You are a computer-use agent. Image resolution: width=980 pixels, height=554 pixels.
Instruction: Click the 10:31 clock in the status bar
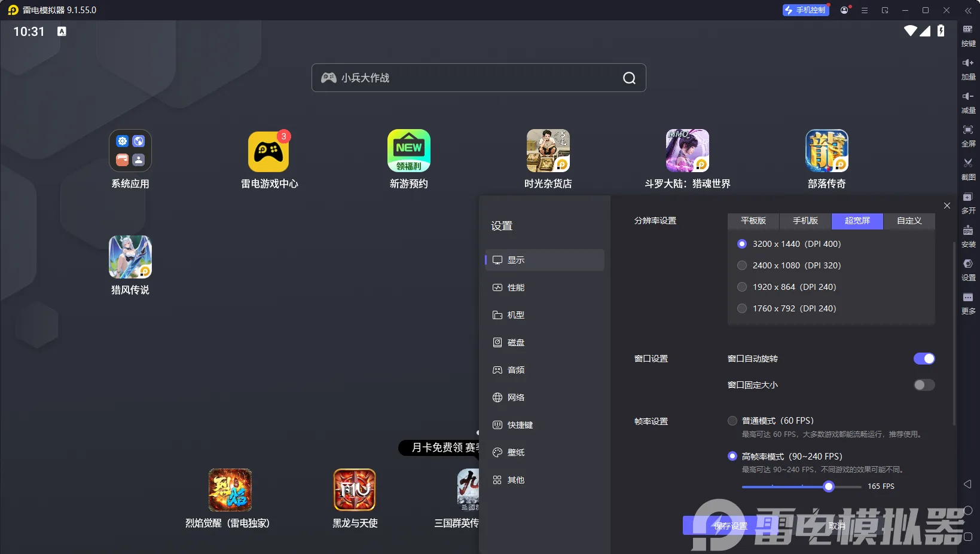pos(29,32)
